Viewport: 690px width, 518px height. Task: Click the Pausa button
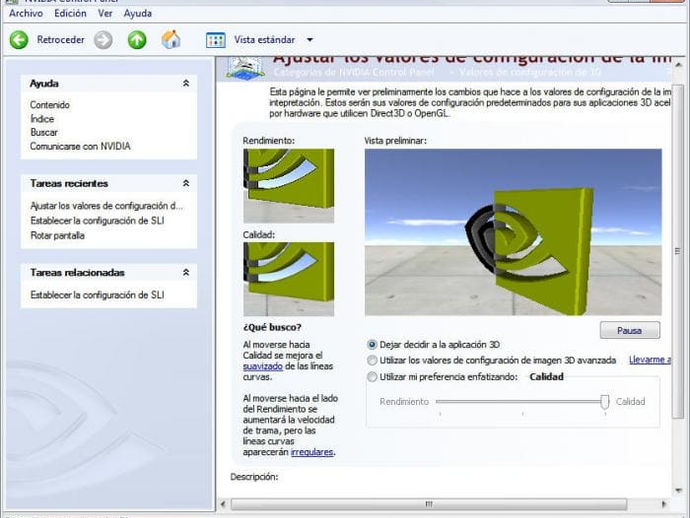630,330
